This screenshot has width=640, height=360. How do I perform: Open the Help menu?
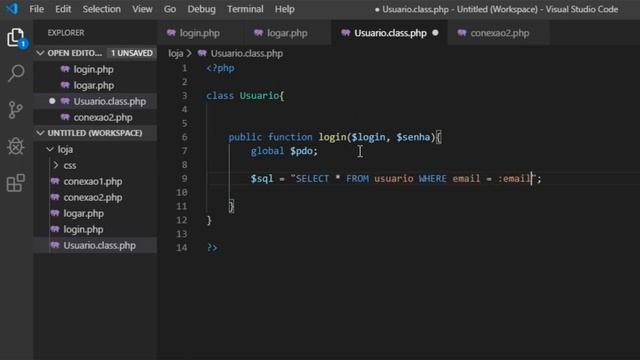click(284, 9)
